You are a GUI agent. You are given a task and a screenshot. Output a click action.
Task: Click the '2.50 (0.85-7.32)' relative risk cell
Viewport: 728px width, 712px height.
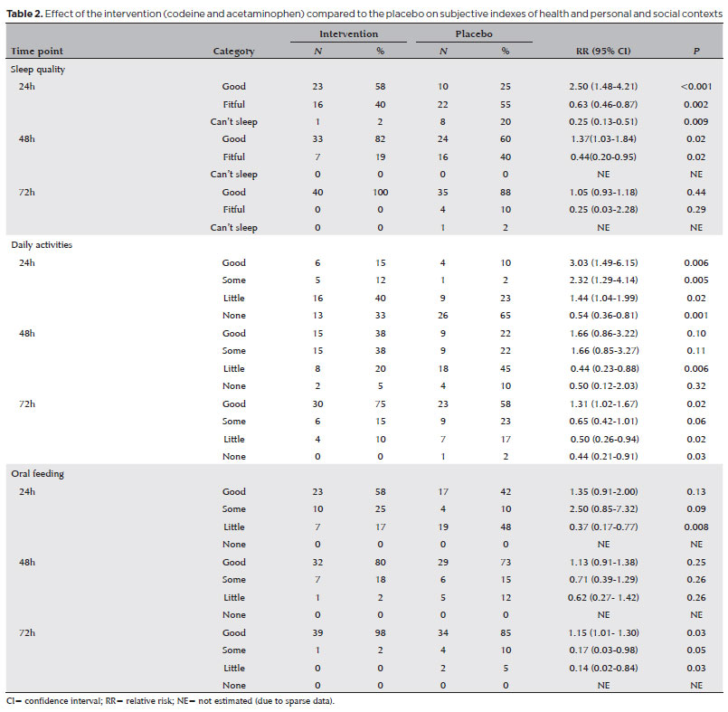pyautogui.click(x=597, y=509)
